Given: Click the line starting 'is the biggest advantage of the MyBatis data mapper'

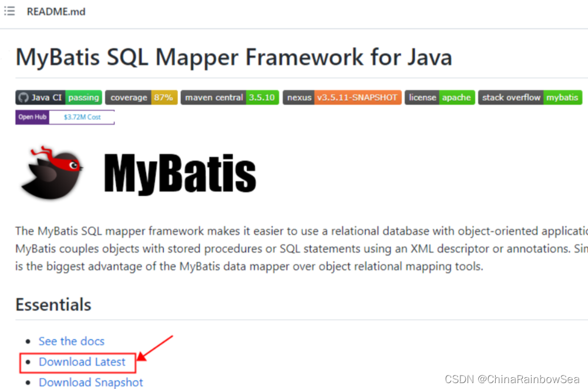Looking at the screenshot, I should click(x=250, y=266).
